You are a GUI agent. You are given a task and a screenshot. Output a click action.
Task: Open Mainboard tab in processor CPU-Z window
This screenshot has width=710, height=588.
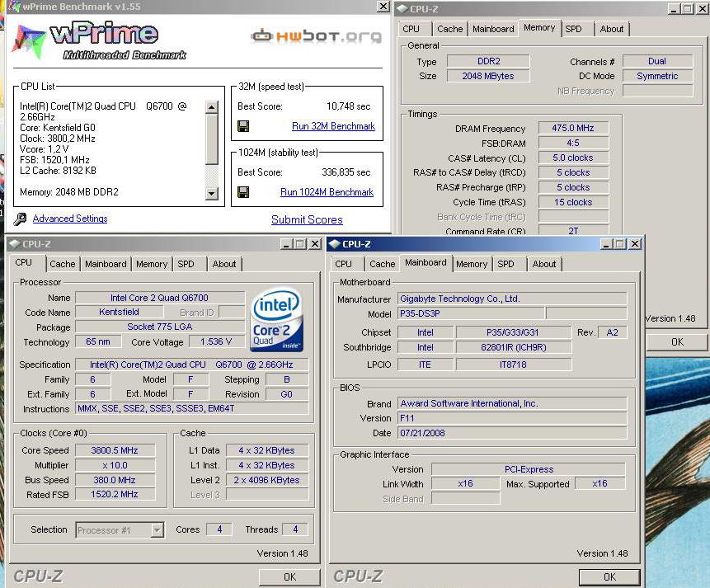(x=106, y=264)
